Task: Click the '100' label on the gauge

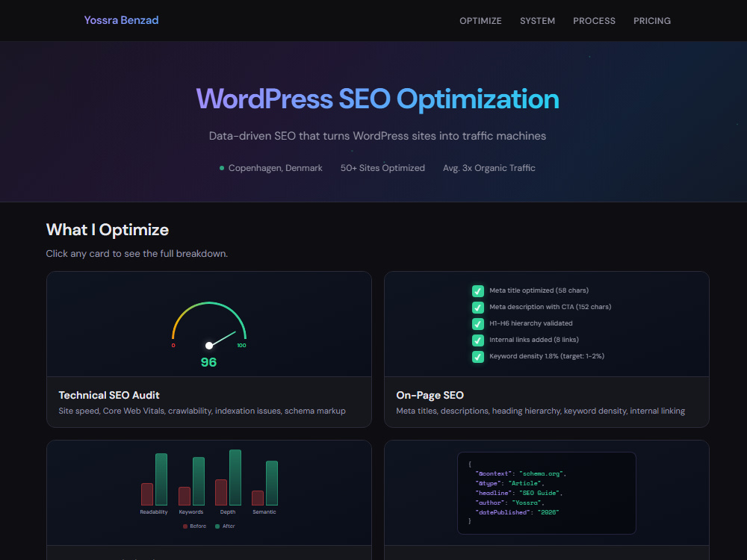Action: coord(241,345)
